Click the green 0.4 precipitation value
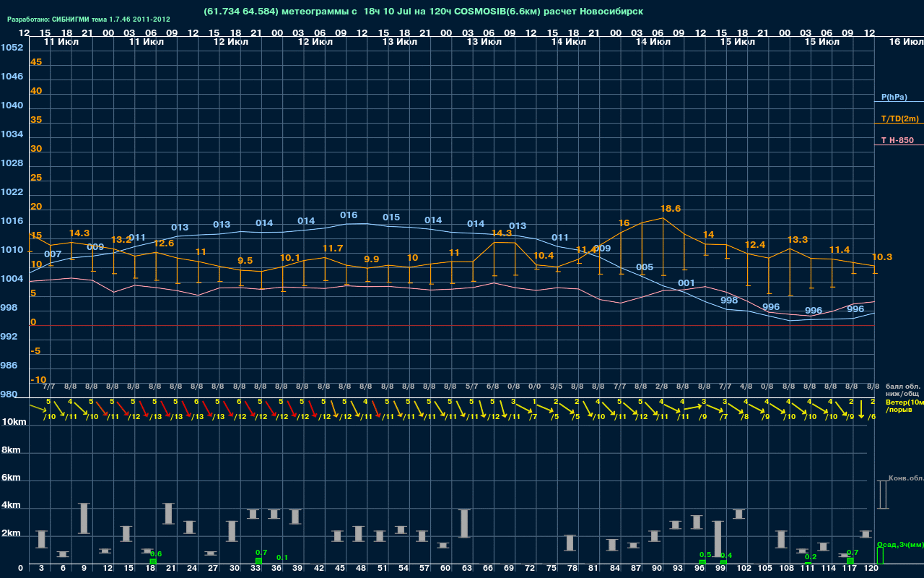This screenshot has height=578, width=924. [726, 556]
